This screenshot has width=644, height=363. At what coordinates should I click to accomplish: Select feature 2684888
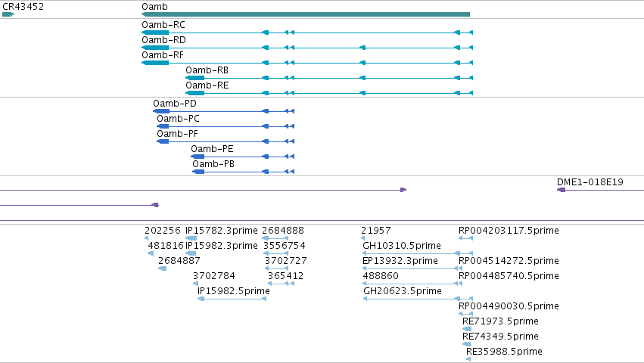[x=283, y=231]
